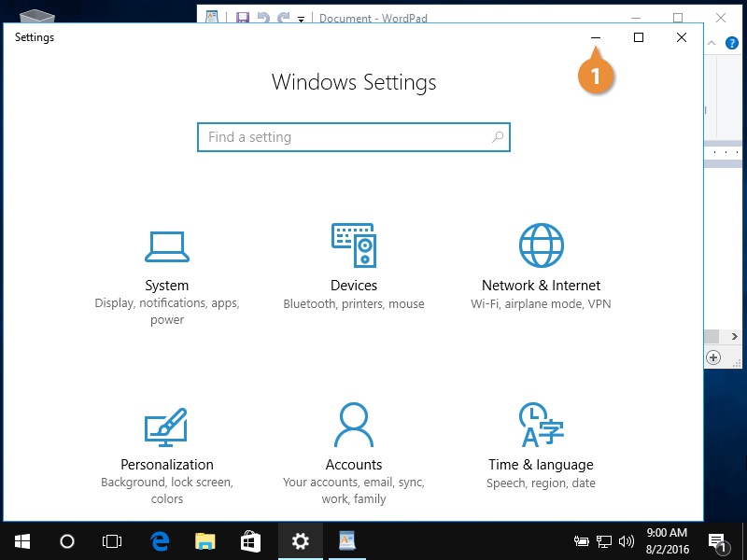Click Undo in WordPad's quick access toolbar

click(262, 18)
